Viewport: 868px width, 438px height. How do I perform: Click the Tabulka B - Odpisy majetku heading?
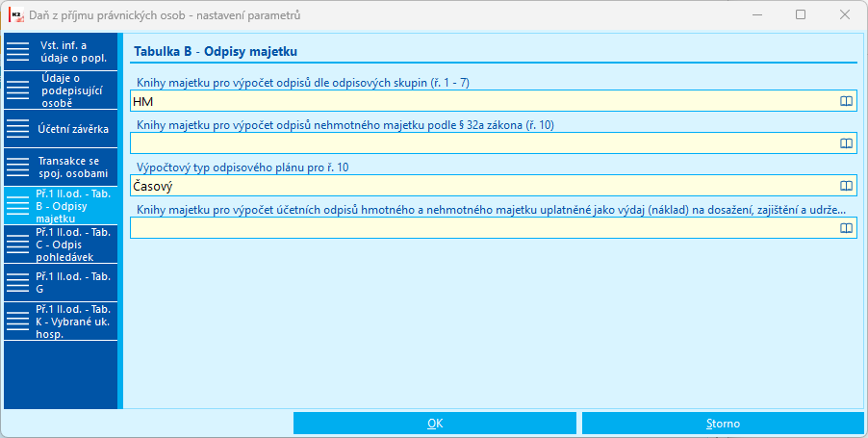[x=216, y=52]
